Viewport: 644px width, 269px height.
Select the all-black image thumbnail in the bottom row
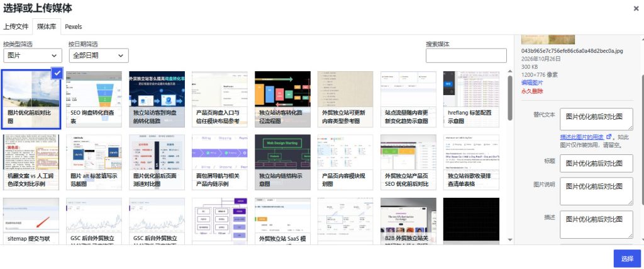tap(472, 221)
